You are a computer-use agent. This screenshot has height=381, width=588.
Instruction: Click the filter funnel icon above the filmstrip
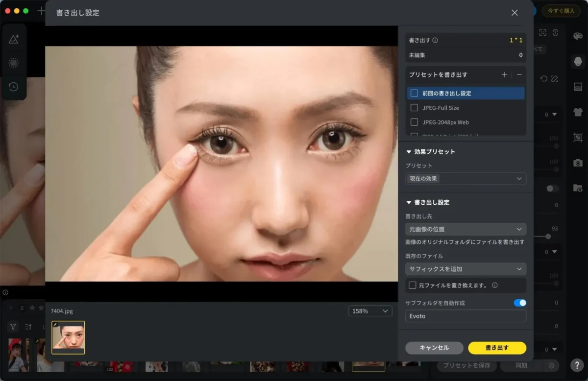(13, 327)
